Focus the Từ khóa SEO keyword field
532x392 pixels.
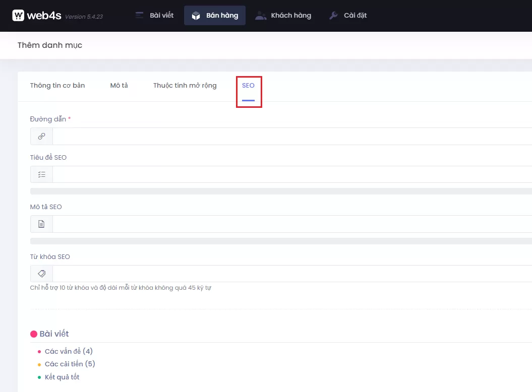click(x=292, y=274)
